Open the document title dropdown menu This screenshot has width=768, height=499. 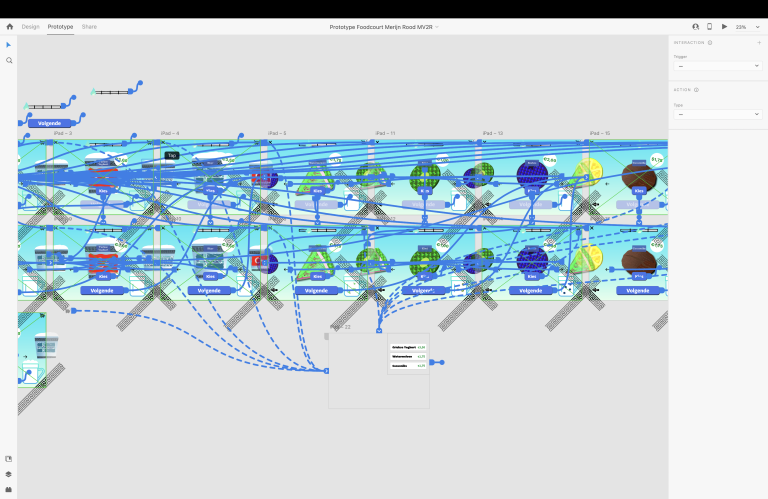(x=384, y=27)
